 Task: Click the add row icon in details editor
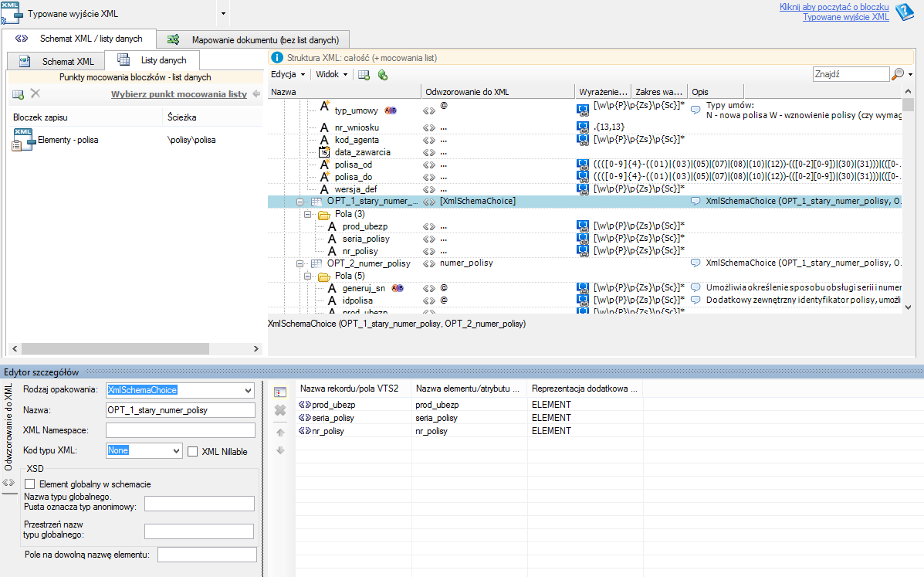click(280, 392)
